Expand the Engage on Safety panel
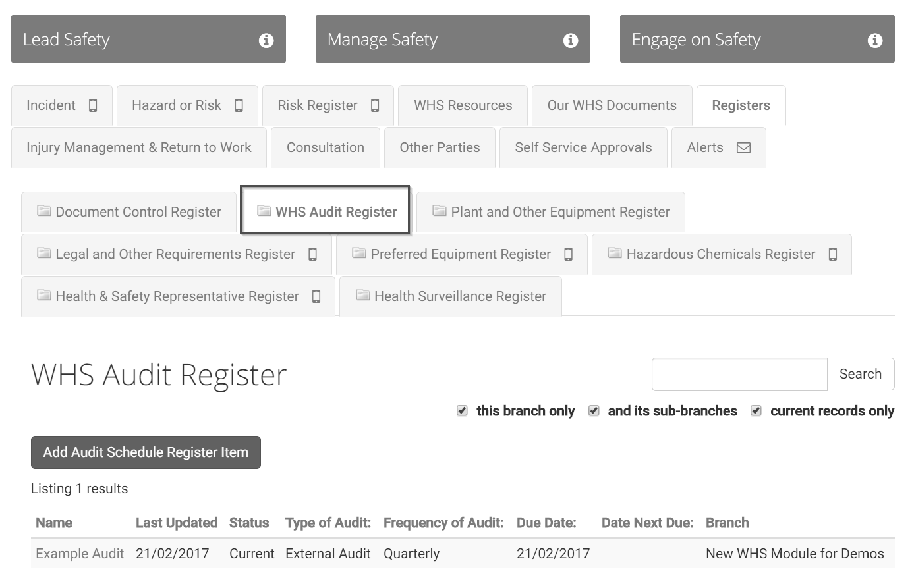The width and height of the screenshot is (912, 588). coord(738,40)
